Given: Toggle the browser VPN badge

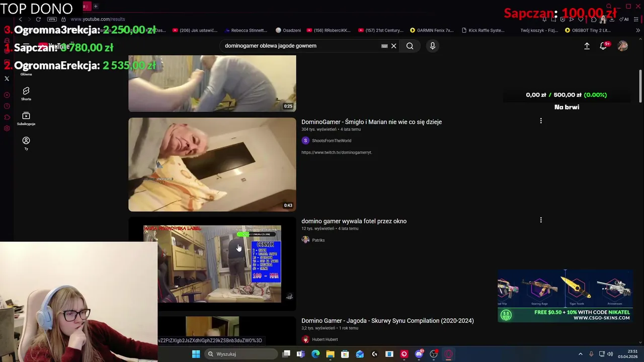Looking at the screenshot, I should tap(52, 19).
